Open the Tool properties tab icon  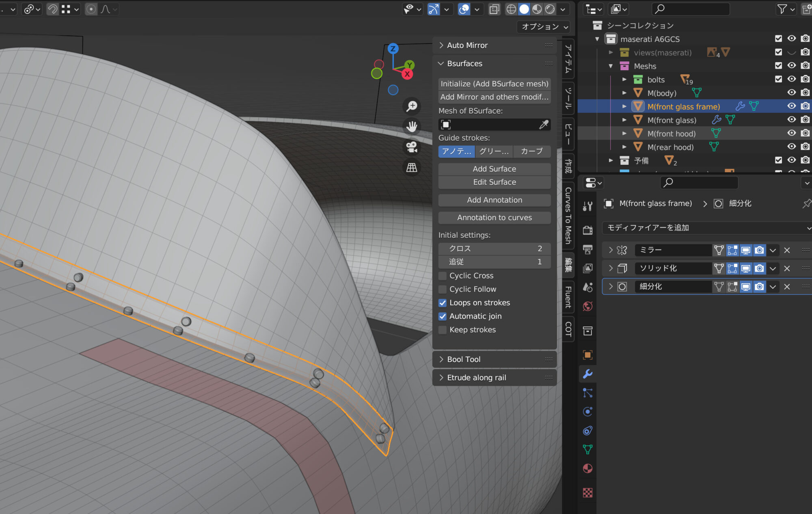coord(587,207)
